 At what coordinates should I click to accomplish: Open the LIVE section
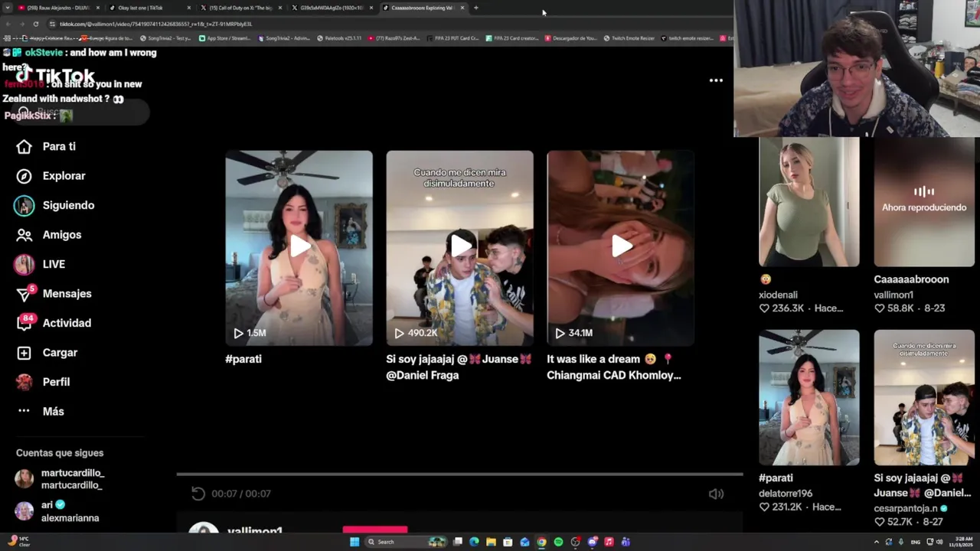[40, 264]
